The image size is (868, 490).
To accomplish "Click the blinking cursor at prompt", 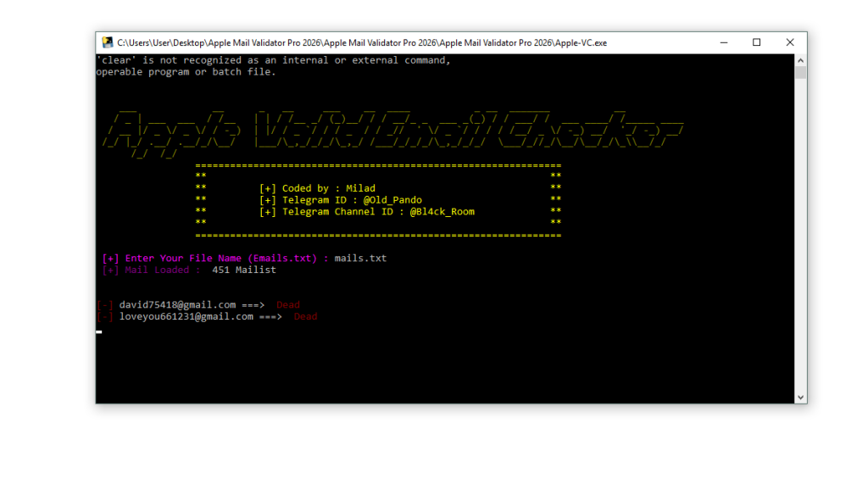I will tap(98, 331).
